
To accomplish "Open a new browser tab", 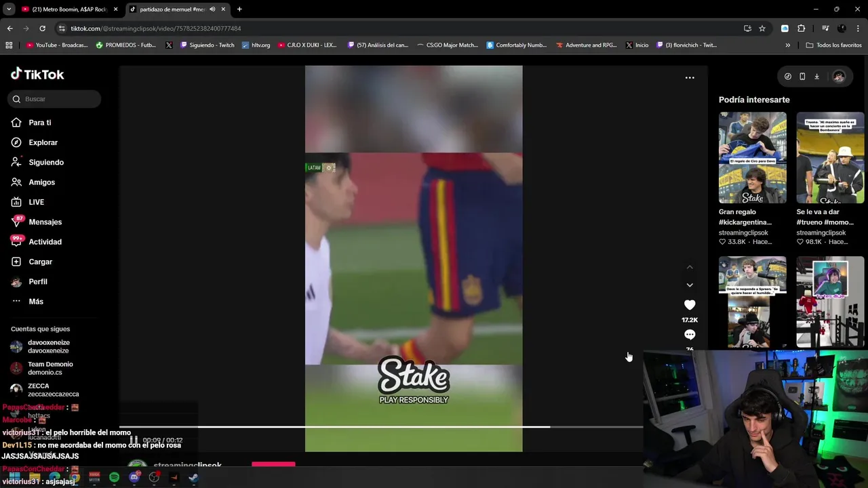I will pos(239,9).
